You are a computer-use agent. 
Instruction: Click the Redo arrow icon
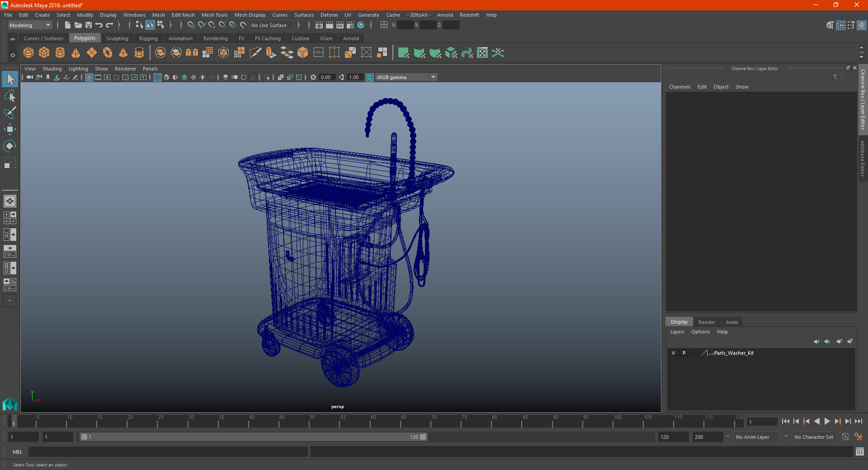(x=109, y=25)
